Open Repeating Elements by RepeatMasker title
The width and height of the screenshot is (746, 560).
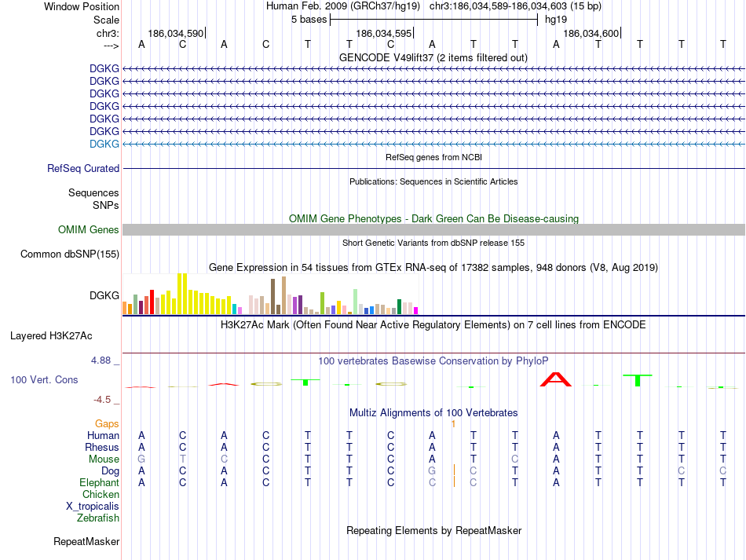pos(433,530)
